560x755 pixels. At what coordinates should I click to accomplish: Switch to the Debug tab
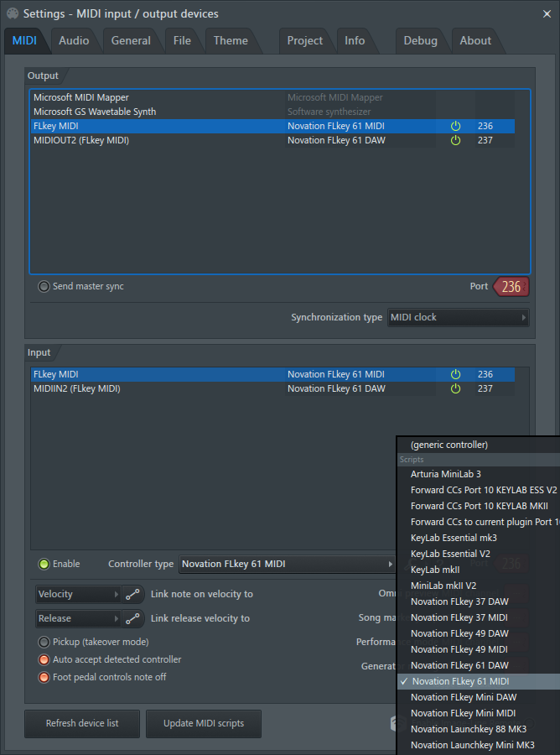click(x=420, y=41)
